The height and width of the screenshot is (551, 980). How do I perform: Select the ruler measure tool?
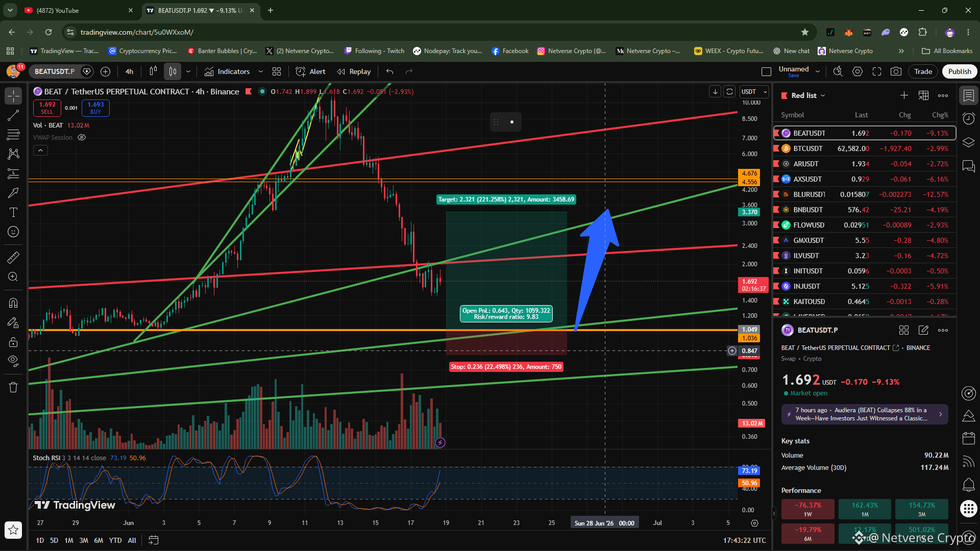pos(13,257)
